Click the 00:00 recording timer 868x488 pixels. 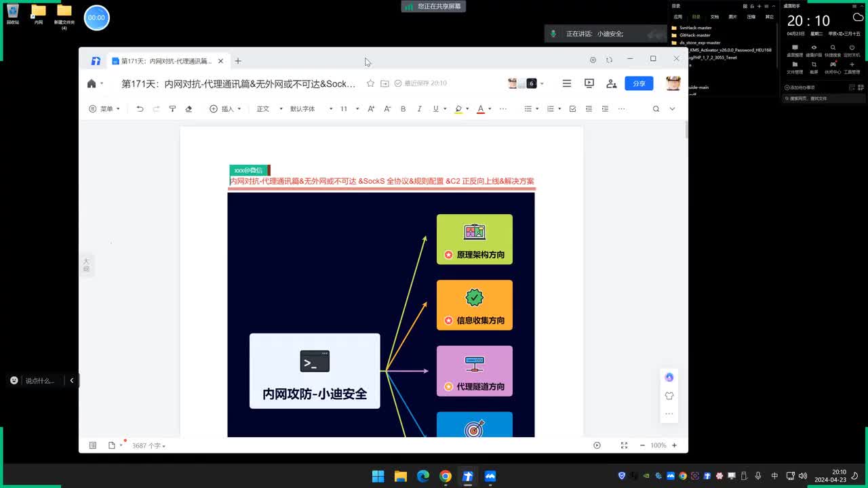(x=96, y=18)
